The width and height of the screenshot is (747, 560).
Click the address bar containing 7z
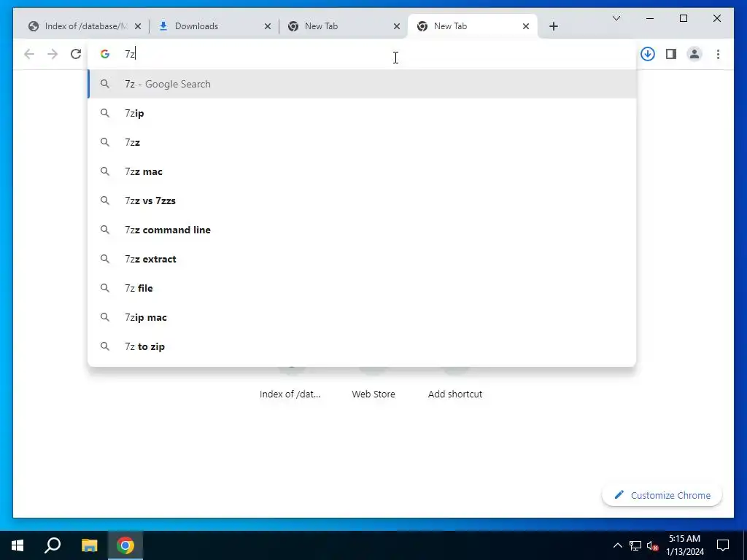click(x=362, y=54)
